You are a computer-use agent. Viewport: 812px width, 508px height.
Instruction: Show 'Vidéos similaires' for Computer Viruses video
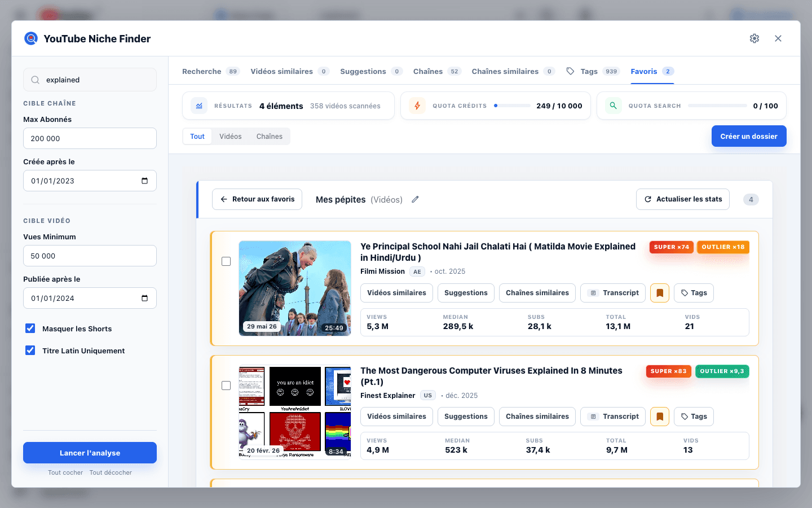coord(397,417)
